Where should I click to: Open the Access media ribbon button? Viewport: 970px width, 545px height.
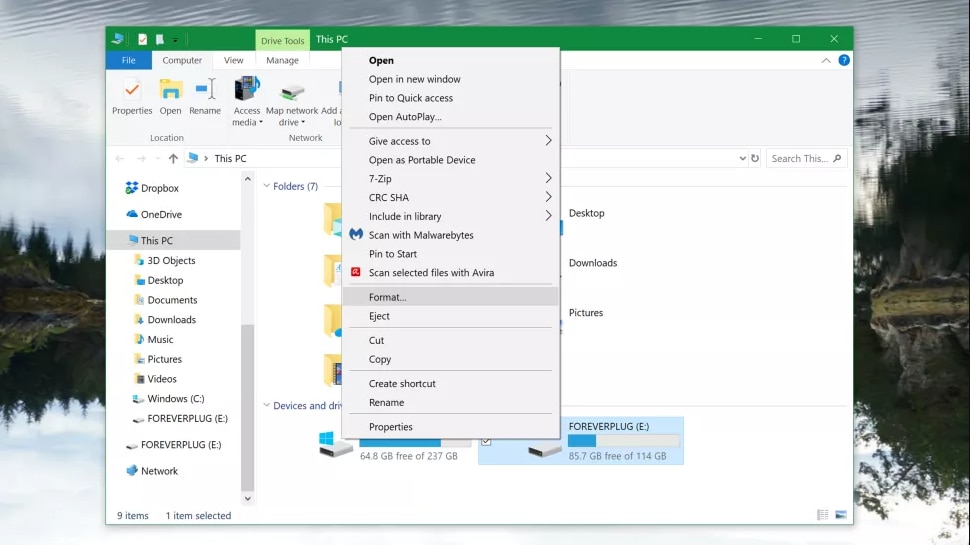click(x=247, y=102)
